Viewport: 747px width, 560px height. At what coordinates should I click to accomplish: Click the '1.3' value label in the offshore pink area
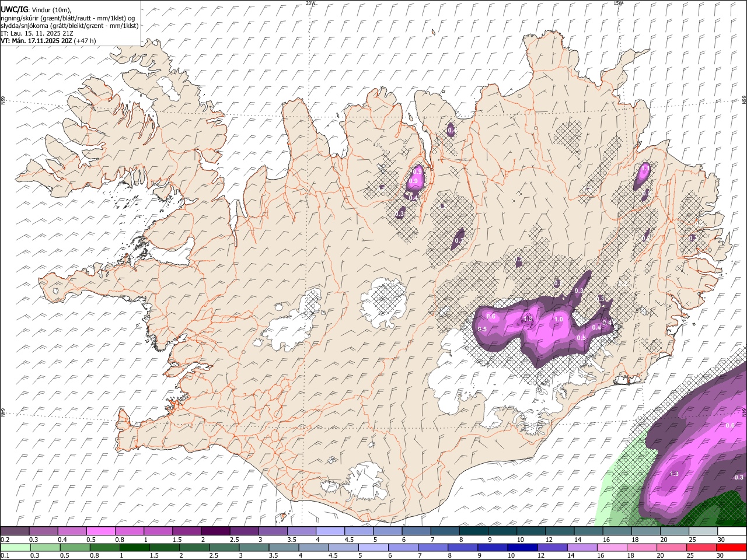pyautogui.click(x=674, y=474)
